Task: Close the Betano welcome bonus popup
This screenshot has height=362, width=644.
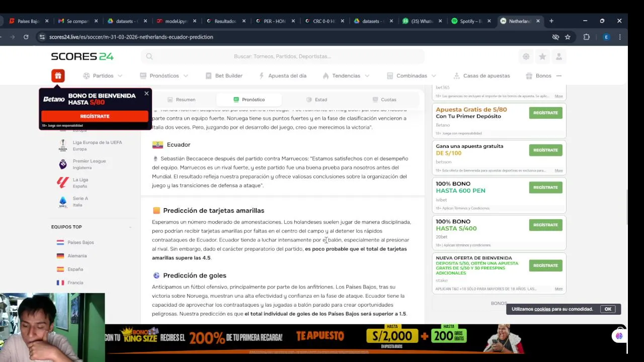Action: (x=146, y=94)
